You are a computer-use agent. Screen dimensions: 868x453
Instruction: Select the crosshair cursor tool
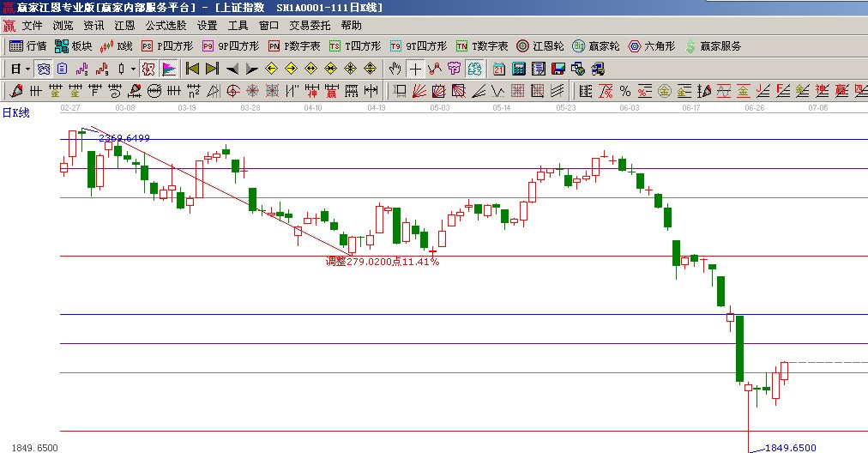tap(415, 69)
